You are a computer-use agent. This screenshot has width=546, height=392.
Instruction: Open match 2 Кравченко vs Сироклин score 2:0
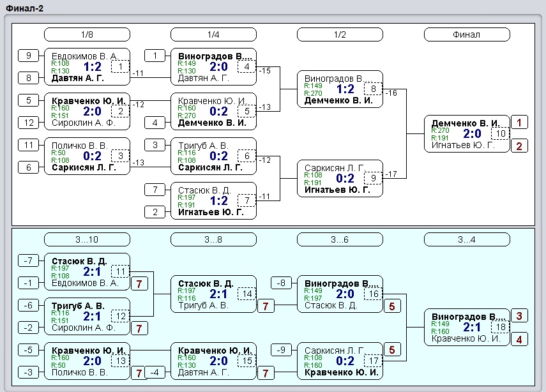(x=87, y=111)
